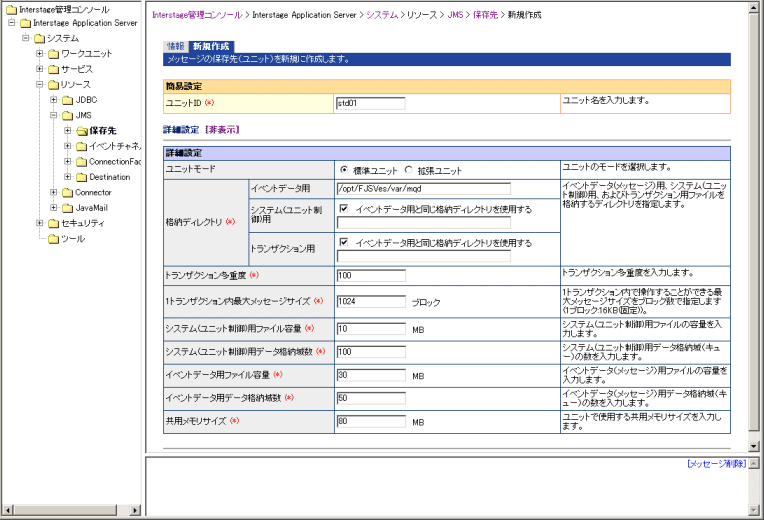Click the メッセージ削除 link
Screen dimensions: 764x520
[x=716, y=464]
